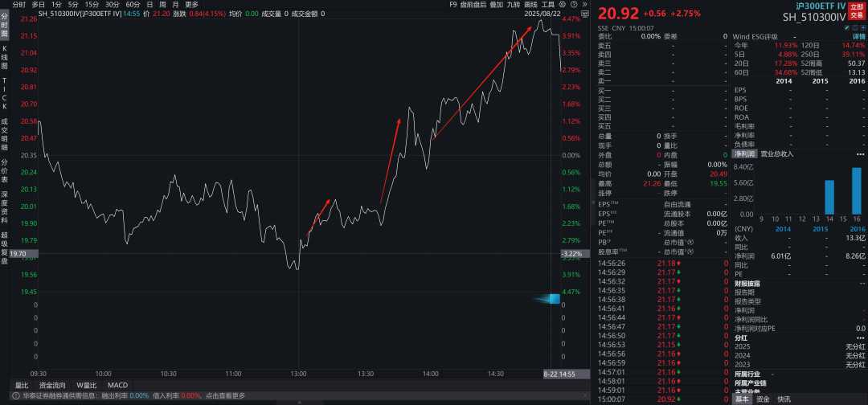Open the 工具 tools menu
Screen dimensions: 868x405
click(548, 4)
